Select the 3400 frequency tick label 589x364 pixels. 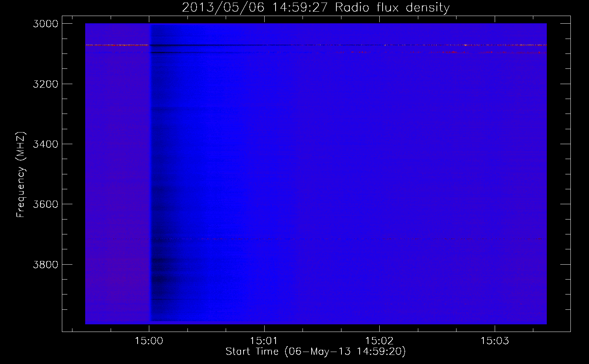point(46,144)
